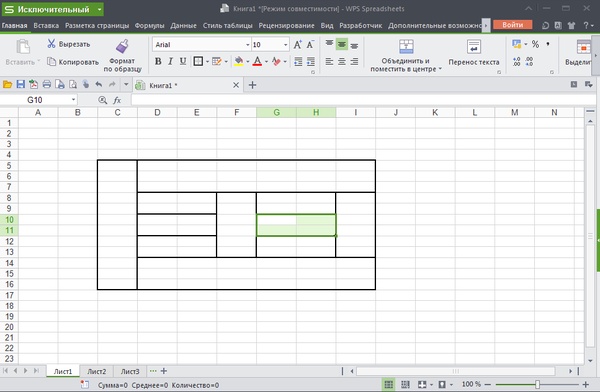Open the font size dropdown
Screen dimensions: 600x392
point(285,45)
